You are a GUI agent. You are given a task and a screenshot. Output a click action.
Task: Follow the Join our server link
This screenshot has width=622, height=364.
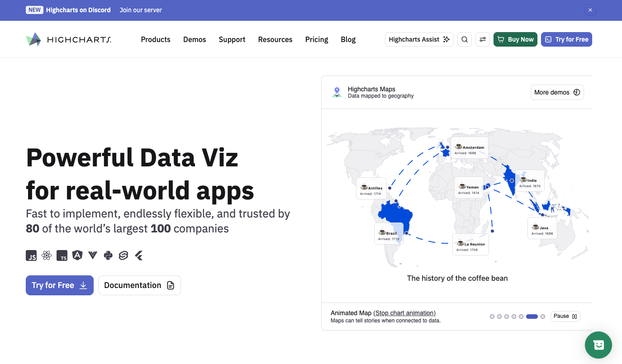[x=141, y=10]
